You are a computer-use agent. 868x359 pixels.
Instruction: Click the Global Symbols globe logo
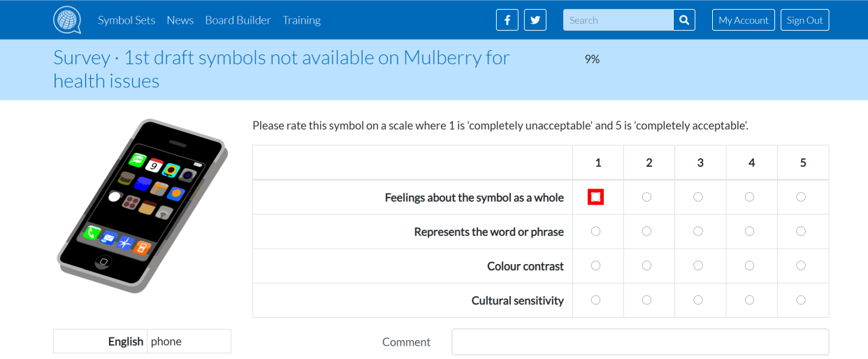pyautogui.click(x=67, y=20)
